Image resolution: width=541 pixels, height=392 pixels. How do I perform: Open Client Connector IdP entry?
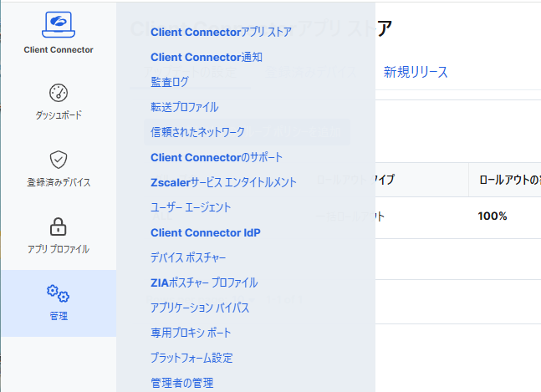pyautogui.click(x=206, y=232)
